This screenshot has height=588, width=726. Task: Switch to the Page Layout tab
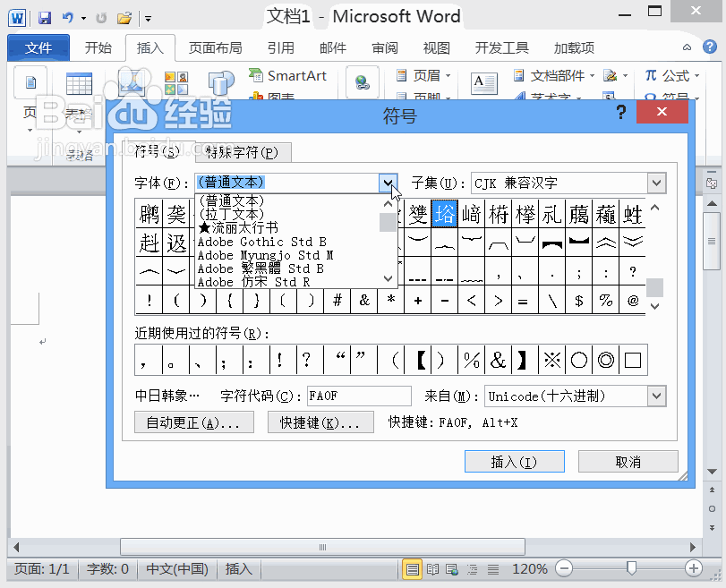pyautogui.click(x=216, y=47)
